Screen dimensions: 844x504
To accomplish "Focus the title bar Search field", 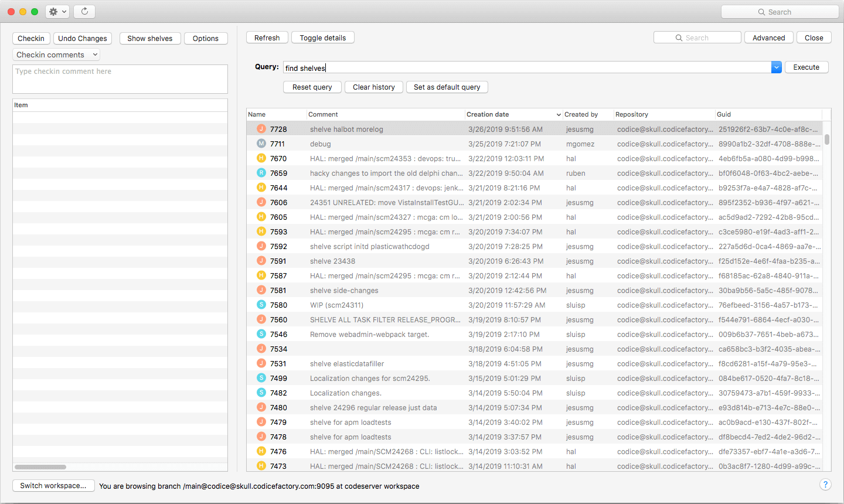I will pyautogui.click(x=780, y=12).
